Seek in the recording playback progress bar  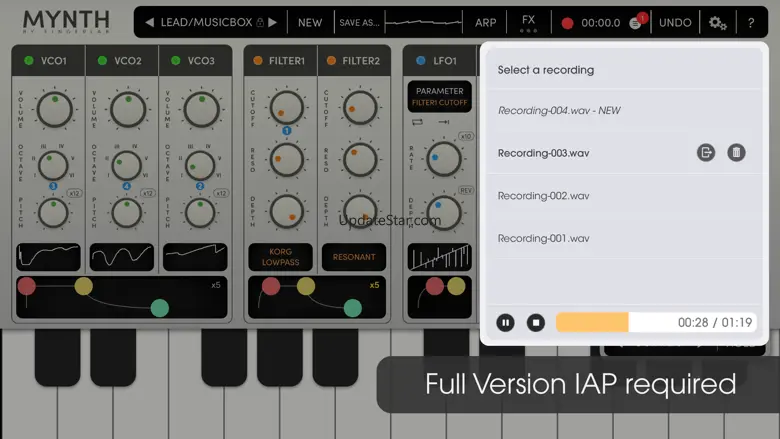pyautogui.click(x=656, y=323)
